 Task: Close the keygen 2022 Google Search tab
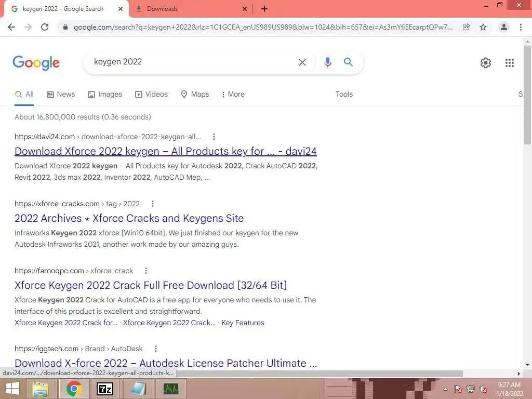pos(121,9)
